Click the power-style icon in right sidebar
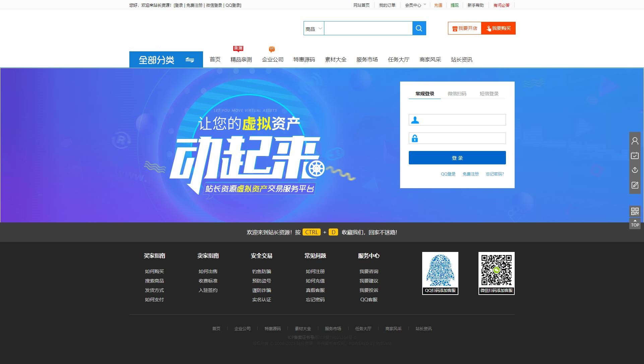The height and width of the screenshot is (364, 644). [x=635, y=170]
